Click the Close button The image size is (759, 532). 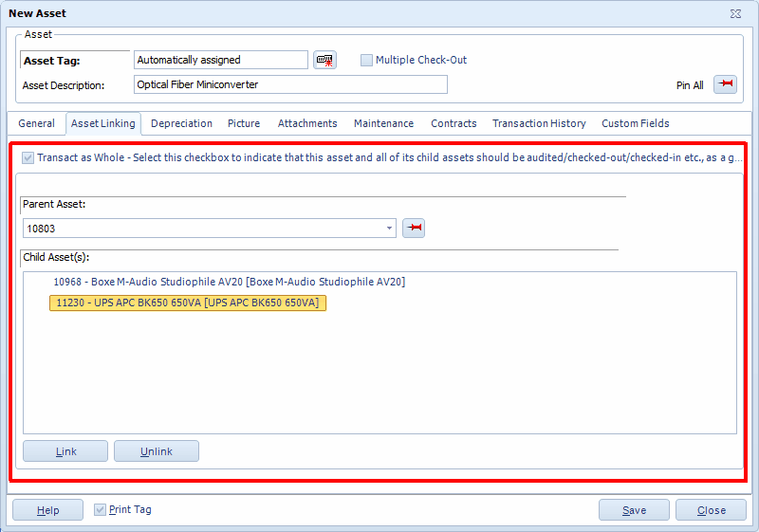pyautogui.click(x=711, y=510)
